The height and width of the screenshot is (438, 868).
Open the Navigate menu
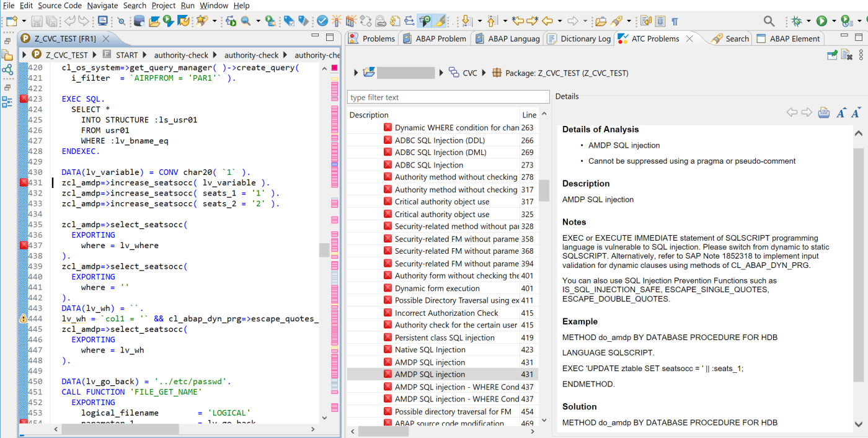pos(102,6)
